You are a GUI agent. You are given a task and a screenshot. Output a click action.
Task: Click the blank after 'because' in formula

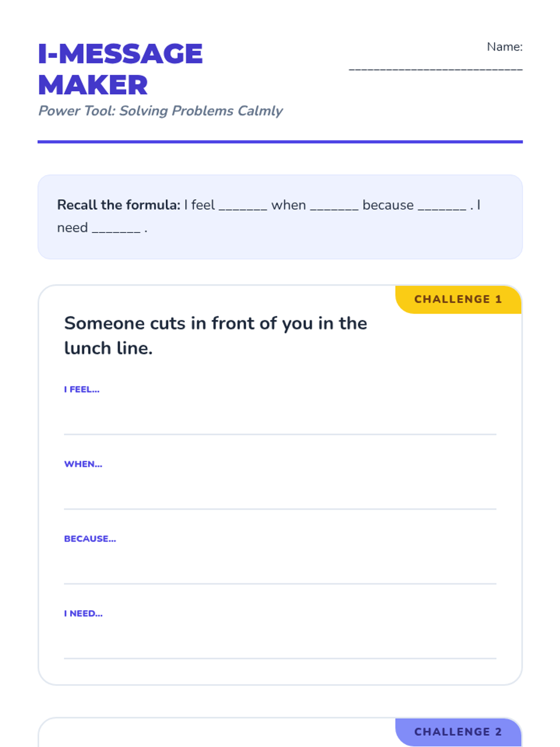point(442,206)
